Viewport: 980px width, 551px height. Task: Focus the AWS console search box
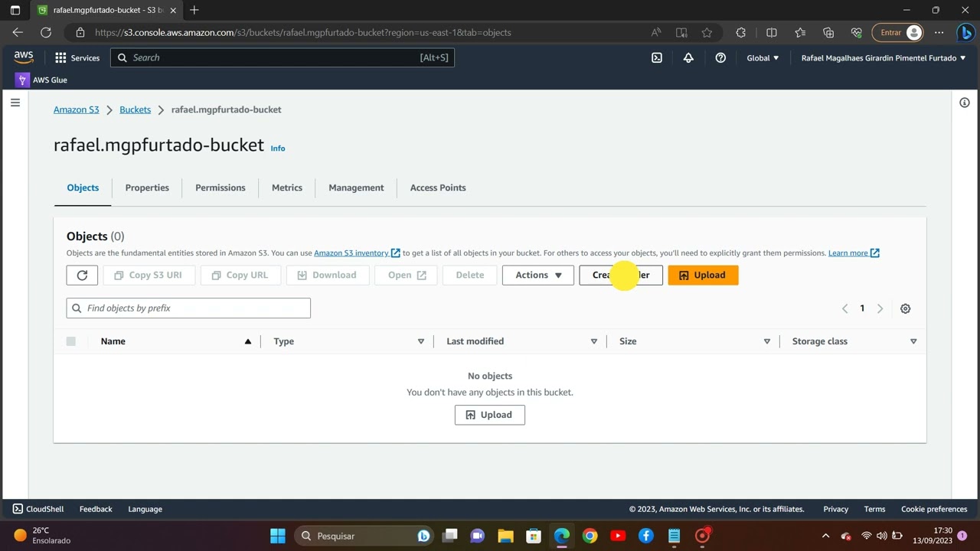point(283,57)
